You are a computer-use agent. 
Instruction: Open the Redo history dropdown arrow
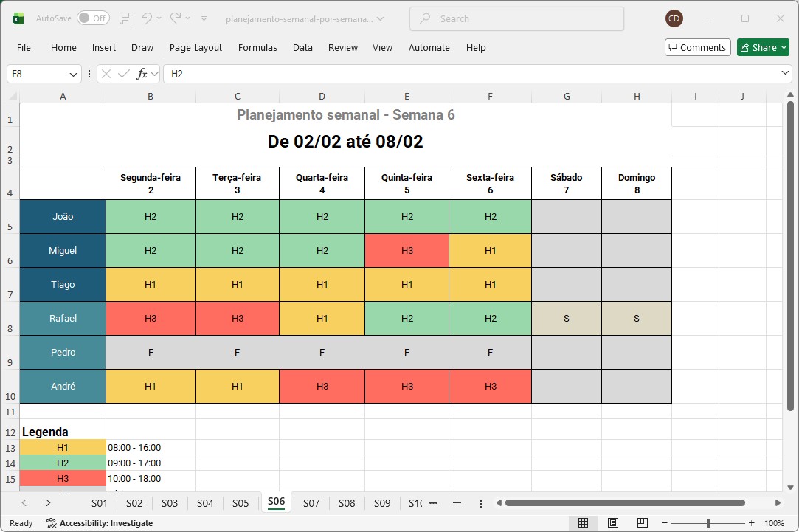(188, 19)
